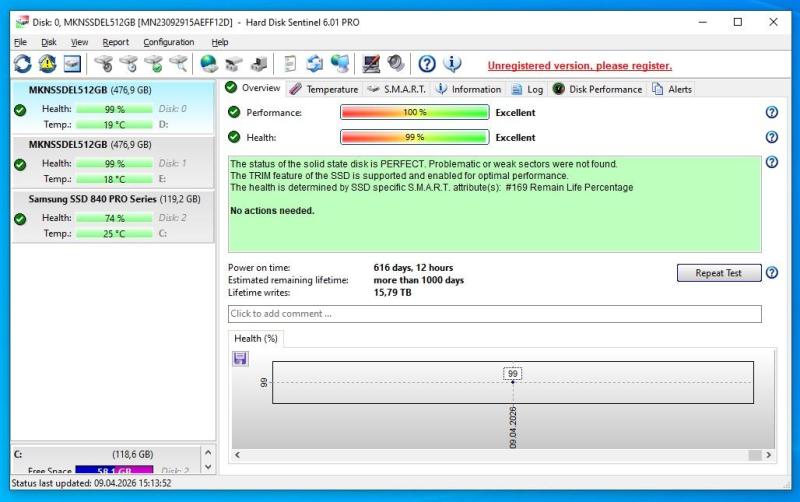Screen dimensions: 800x502
Task: Open the View menu
Action: pos(79,42)
